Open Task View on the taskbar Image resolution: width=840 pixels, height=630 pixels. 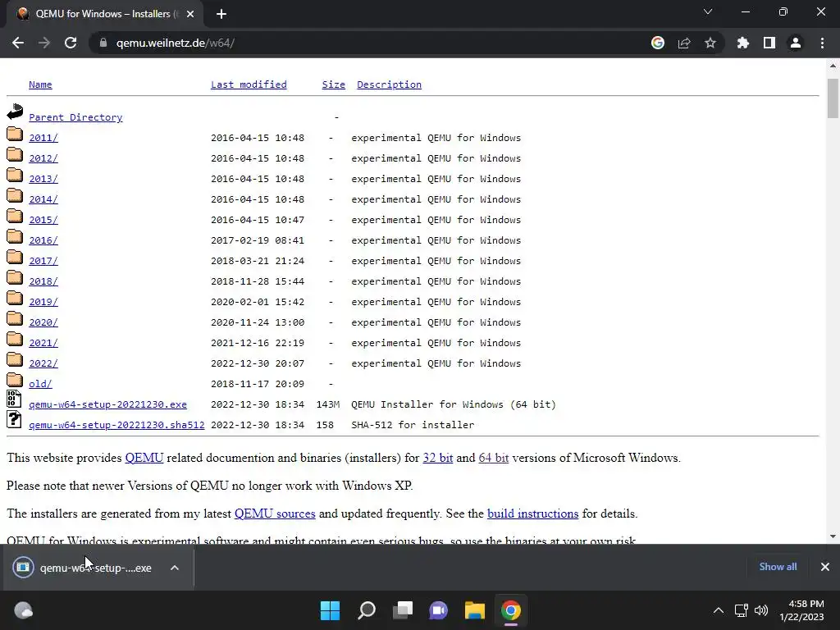tap(403, 610)
